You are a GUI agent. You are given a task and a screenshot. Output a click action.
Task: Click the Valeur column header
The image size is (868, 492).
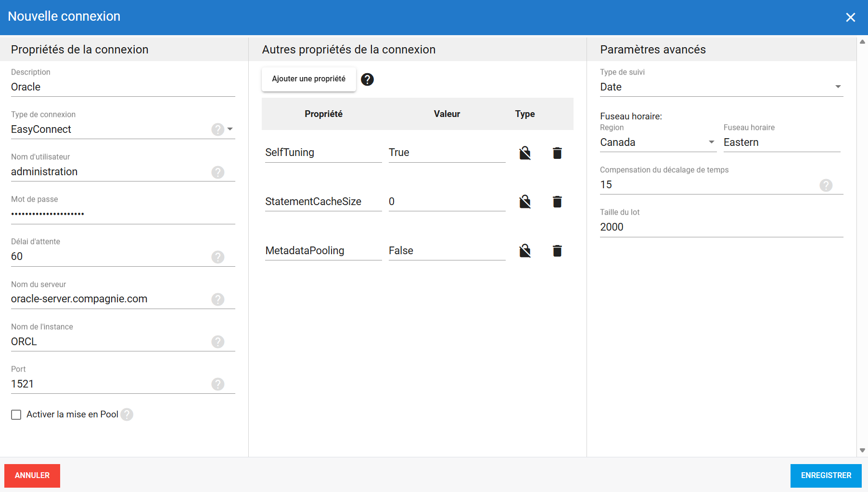[447, 114]
